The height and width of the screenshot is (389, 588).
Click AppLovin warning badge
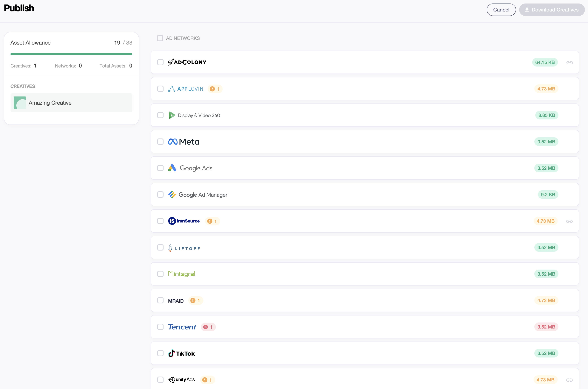pos(215,89)
